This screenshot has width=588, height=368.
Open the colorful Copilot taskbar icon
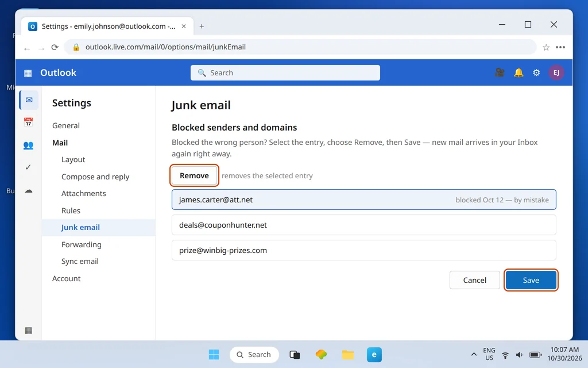[x=321, y=354]
